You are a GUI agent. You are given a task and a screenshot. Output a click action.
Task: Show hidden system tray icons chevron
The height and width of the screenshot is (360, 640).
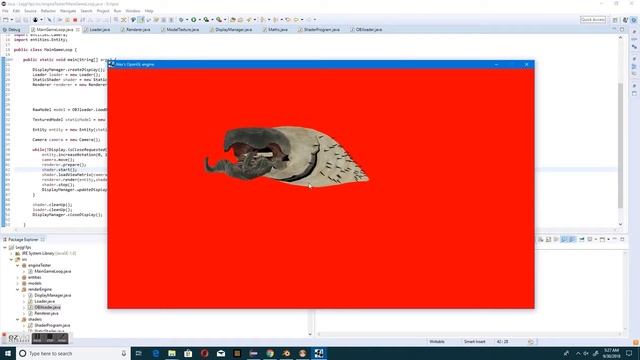(x=578, y=353)
